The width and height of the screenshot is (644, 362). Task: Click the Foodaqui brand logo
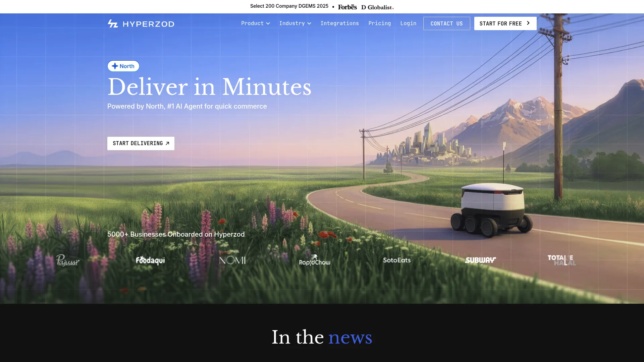(150, 260)
